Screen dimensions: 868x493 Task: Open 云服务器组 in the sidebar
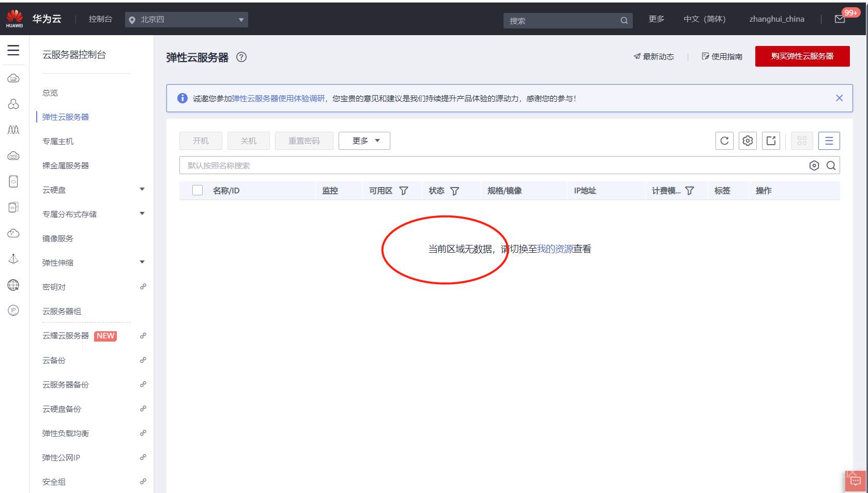coord(62,312)
